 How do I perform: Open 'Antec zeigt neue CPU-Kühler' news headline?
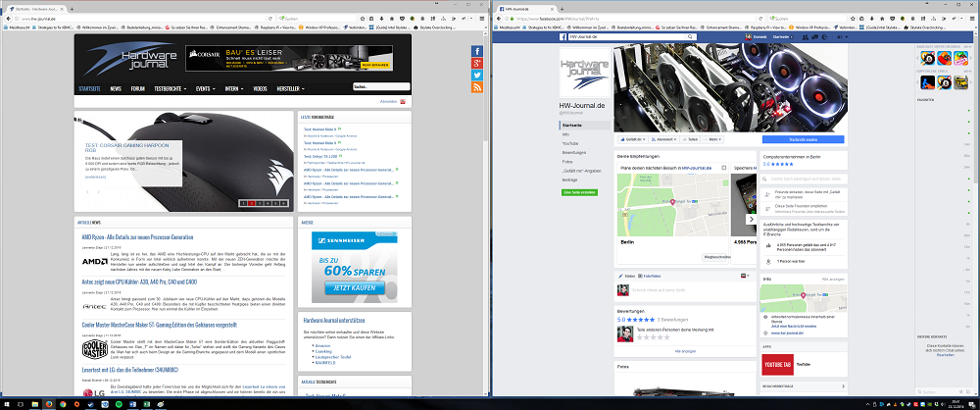(x=139, y=282)
